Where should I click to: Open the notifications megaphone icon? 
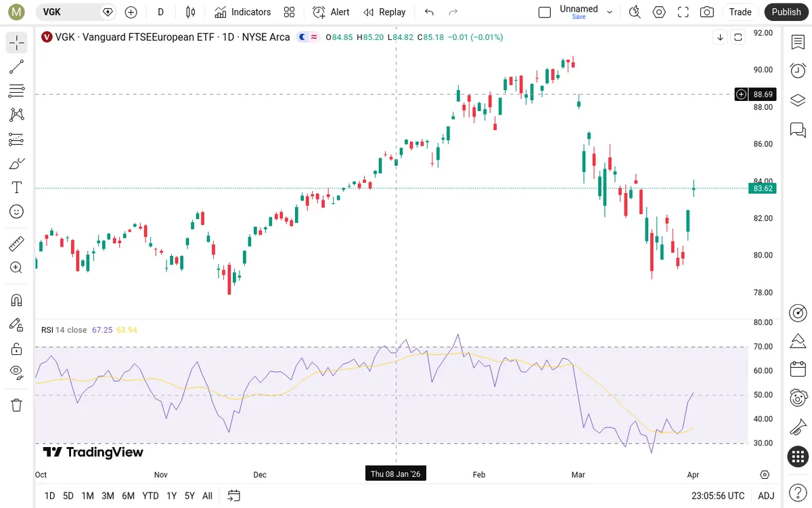(798, 427)
